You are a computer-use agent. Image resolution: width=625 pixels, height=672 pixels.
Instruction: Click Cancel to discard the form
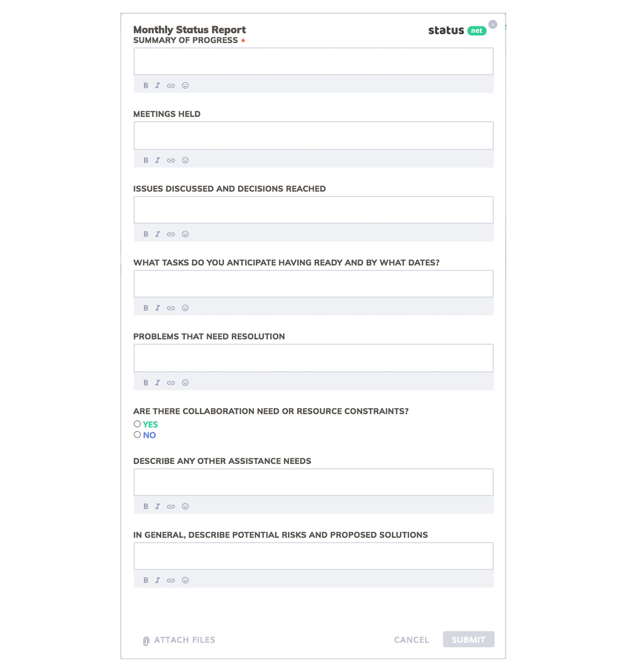[411, 640]
